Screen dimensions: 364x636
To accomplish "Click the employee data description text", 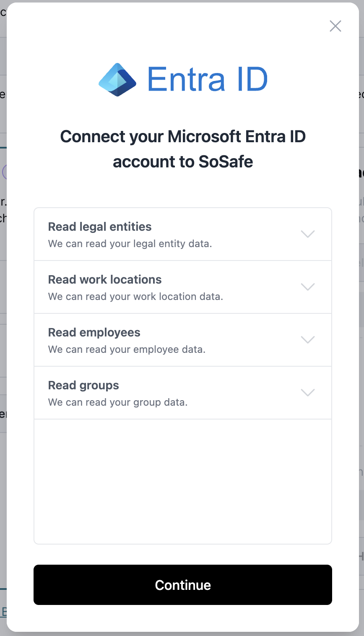I will pos(127,349).
